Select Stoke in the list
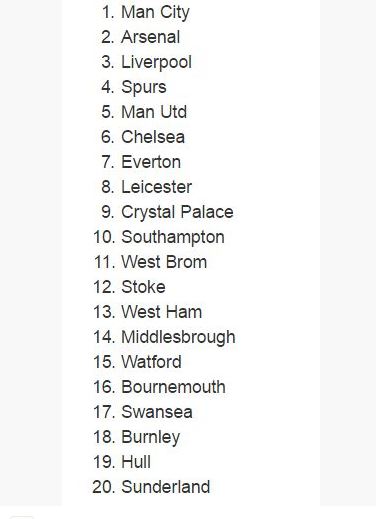 coord(143,287)
